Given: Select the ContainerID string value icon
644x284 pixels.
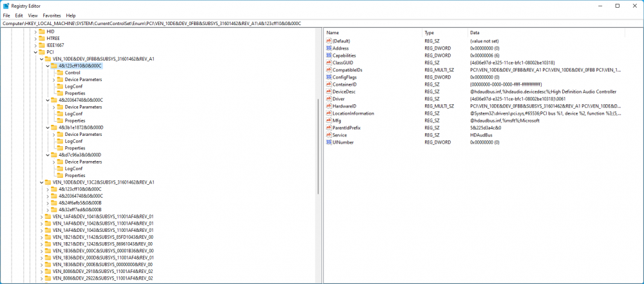Looking at the screenshot, I should [328, 84].
